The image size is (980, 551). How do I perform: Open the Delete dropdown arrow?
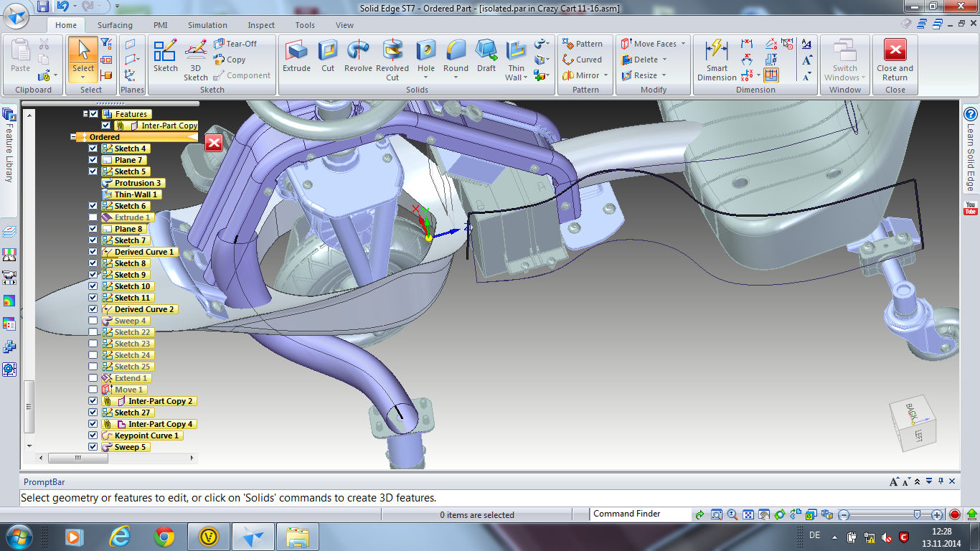pos(664,60)
